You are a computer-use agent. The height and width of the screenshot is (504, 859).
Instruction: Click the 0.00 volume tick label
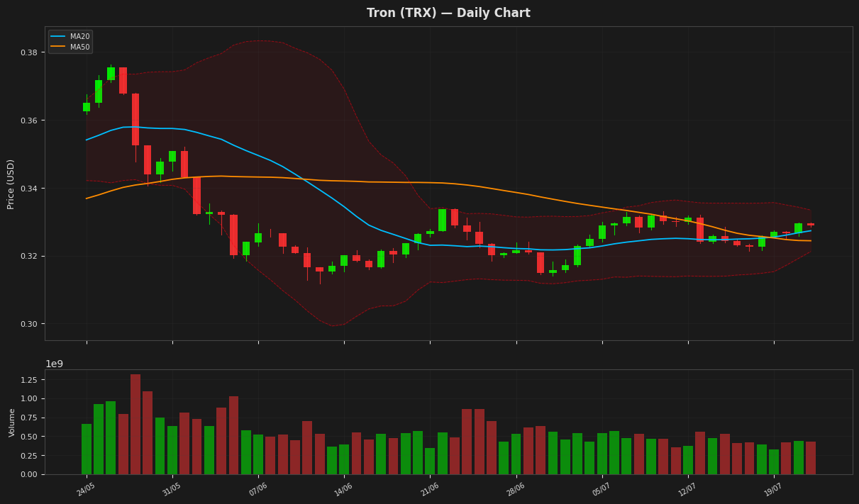coord(29,474)
